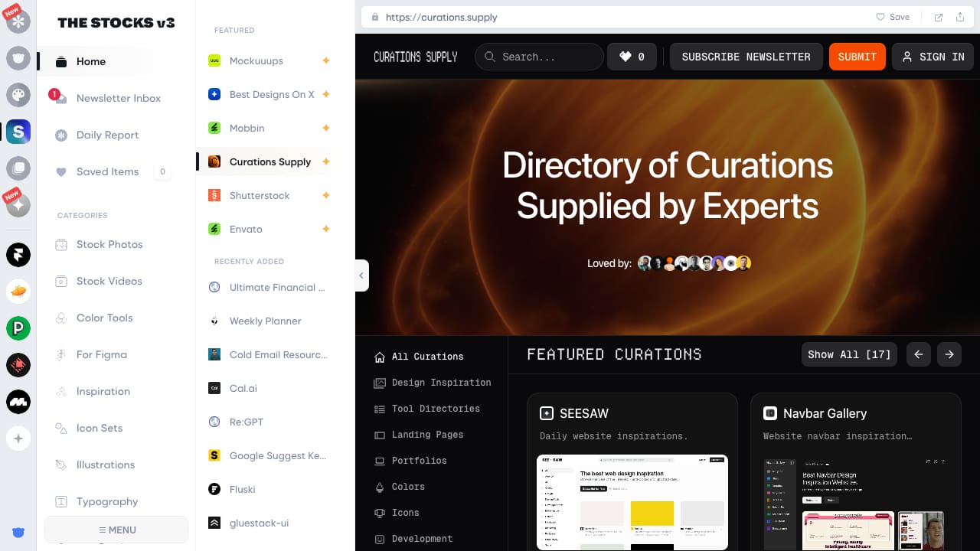Go to previous featured curations arrow
Screen dimensions: 980x551
point(918,354)
